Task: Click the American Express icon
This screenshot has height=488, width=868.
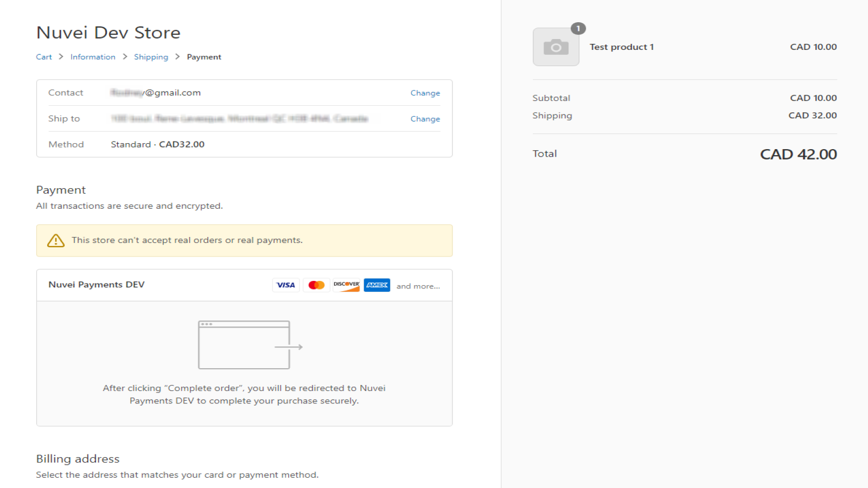Action: click(377, 285)
